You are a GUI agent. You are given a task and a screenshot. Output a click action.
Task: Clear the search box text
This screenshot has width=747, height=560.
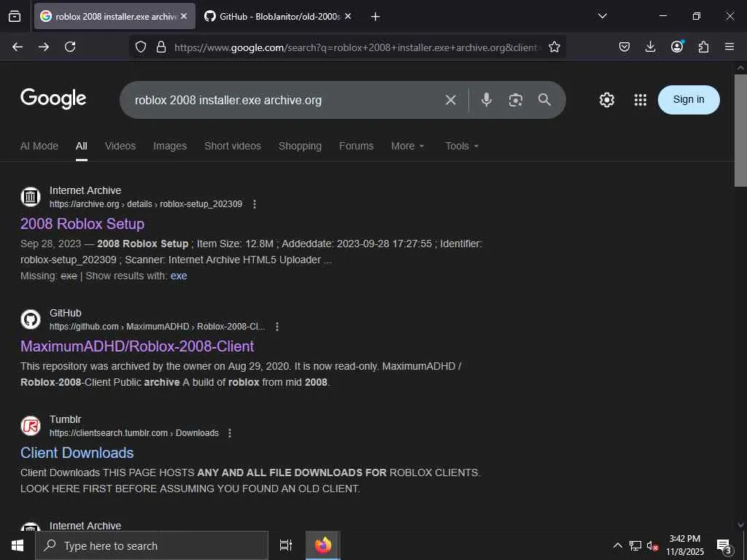[451, 100]
